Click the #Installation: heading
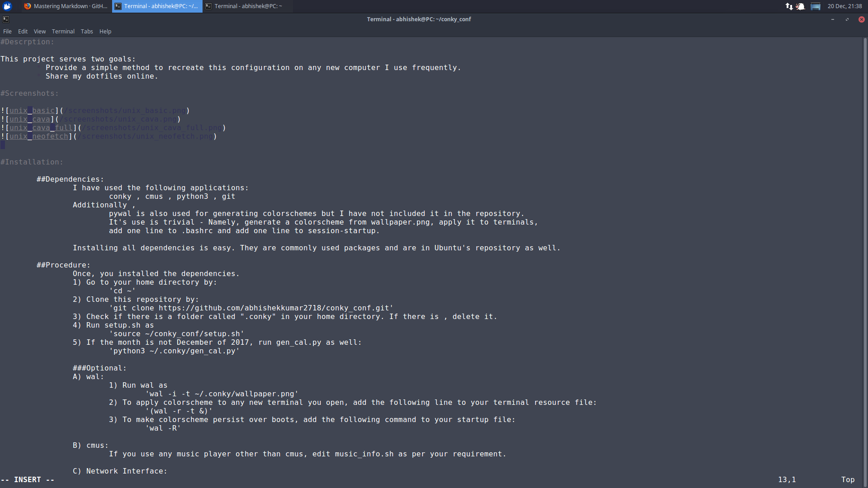This screenshot has width=868, height=488. pyautogui.click(x=32, y=162)
